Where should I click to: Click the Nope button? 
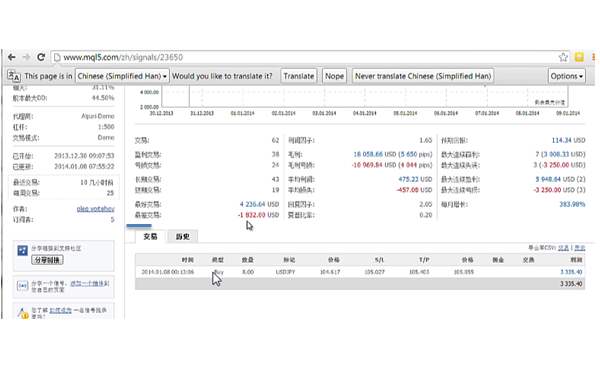point(334,76)
